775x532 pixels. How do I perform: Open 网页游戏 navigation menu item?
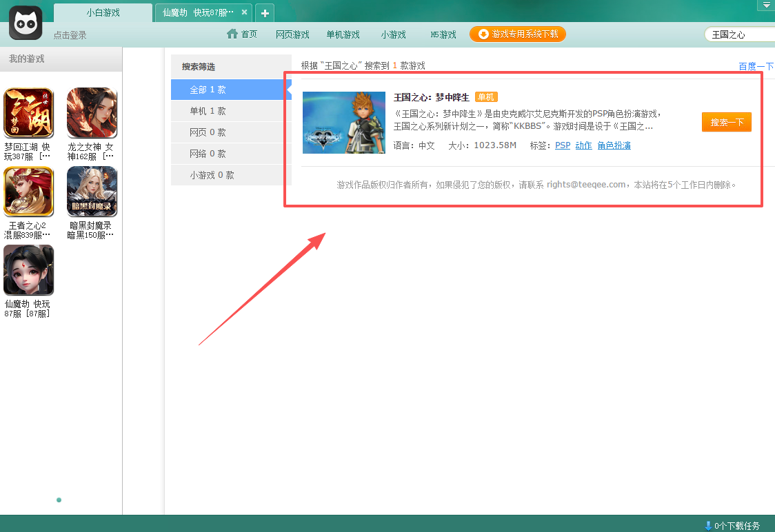coord(292,34)
